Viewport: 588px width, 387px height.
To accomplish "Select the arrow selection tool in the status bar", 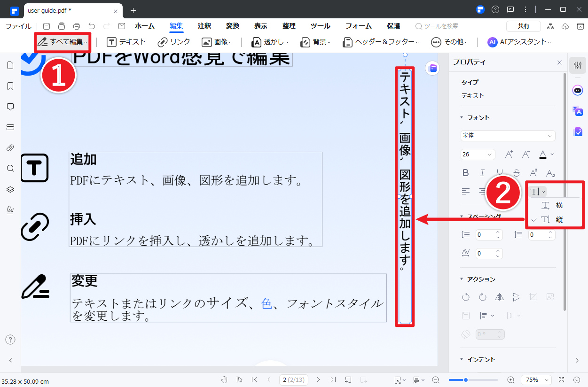I will coord(239,379).
